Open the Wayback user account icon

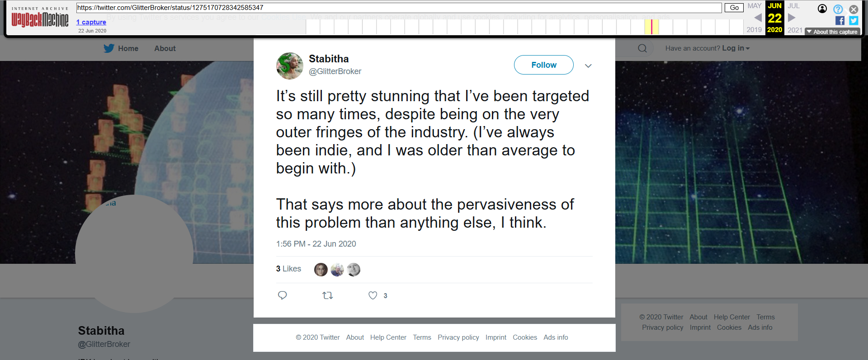coord(822,9)
